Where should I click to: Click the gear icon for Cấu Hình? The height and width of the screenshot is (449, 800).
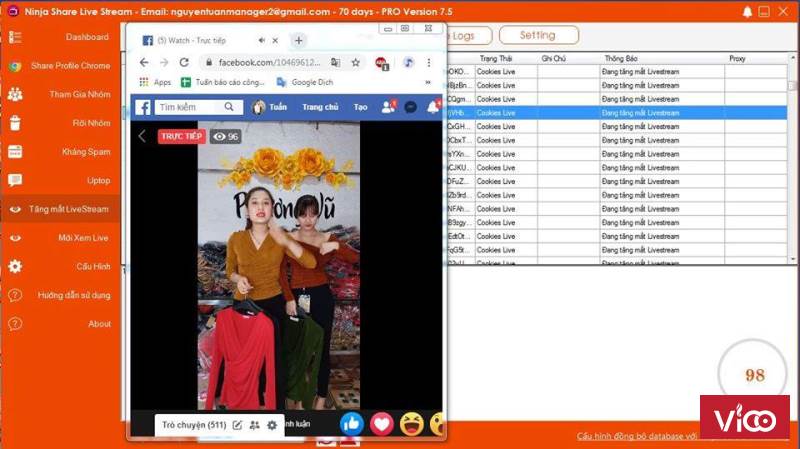click(15, 266)
